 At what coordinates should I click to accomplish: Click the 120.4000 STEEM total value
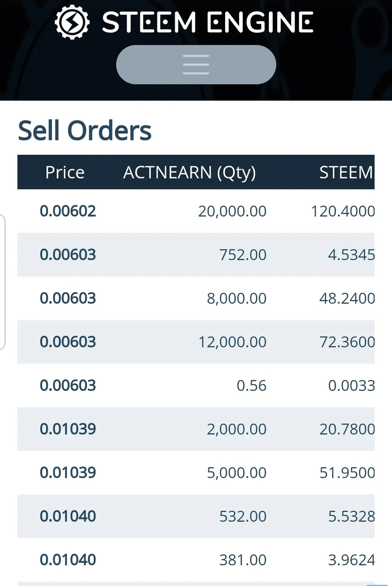[x=343, y=211]
